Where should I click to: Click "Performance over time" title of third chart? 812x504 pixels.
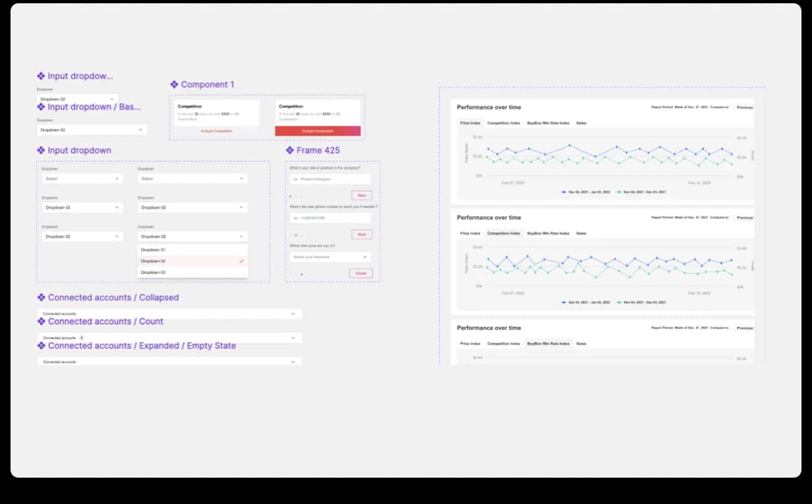[489, 327]
